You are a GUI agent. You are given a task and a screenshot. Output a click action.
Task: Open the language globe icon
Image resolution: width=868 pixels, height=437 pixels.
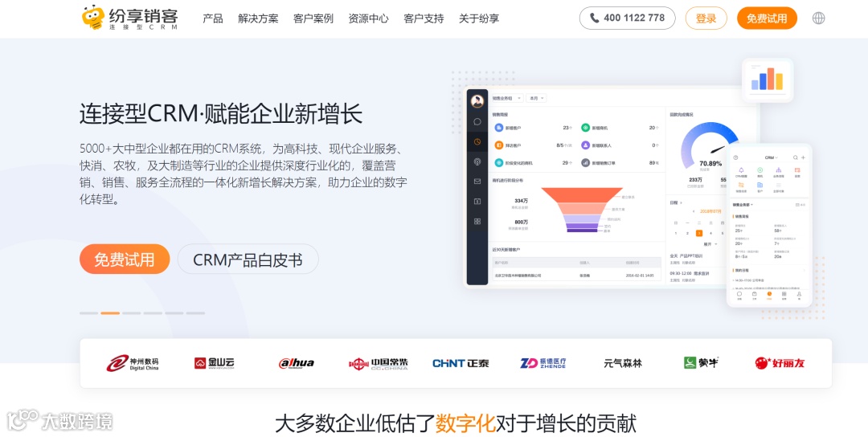tap(818, 18)
